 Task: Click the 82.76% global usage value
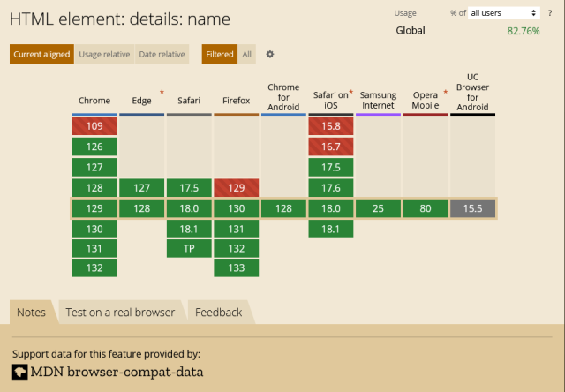(x=524, y=31)
